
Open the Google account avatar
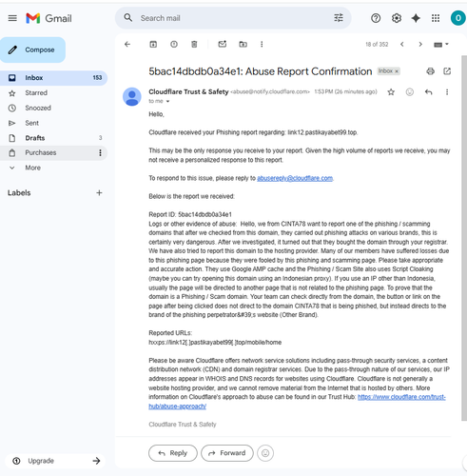tap(457, 18)
